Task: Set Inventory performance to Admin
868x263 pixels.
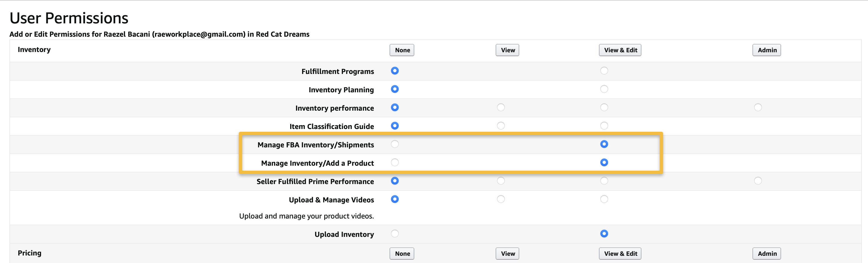Action: 758,108
